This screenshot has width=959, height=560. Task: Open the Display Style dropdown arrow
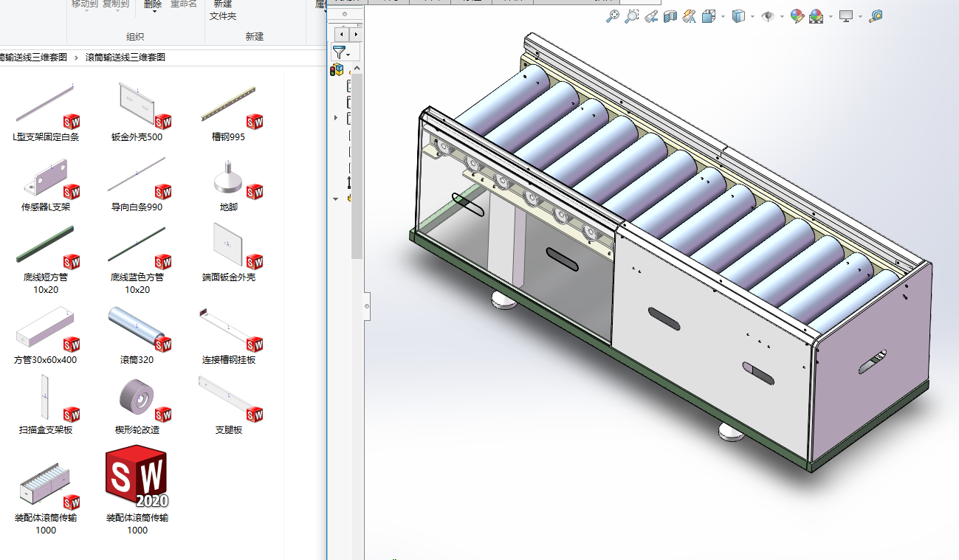coord(753,16)
